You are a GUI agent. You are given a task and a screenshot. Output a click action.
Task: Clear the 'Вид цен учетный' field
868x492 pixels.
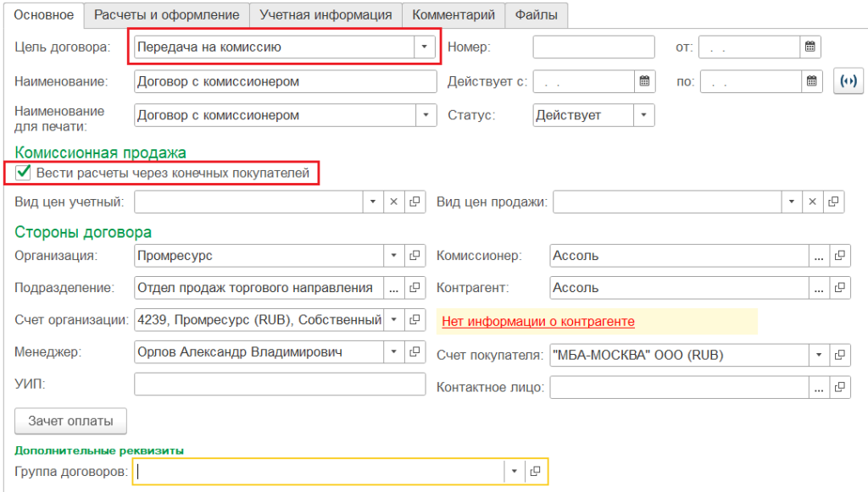[x=393, y=202]
